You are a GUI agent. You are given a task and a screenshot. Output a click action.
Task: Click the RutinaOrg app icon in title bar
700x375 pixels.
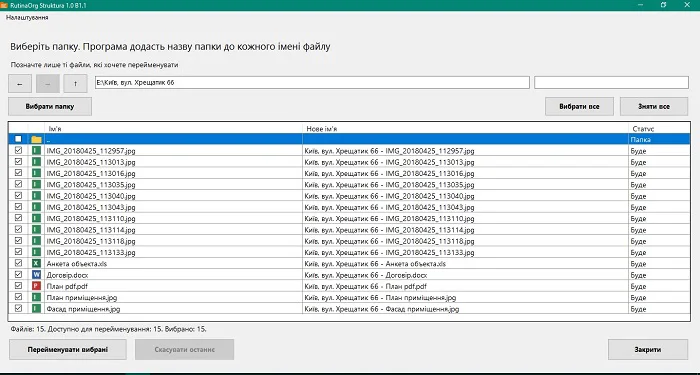click(5, 4)
